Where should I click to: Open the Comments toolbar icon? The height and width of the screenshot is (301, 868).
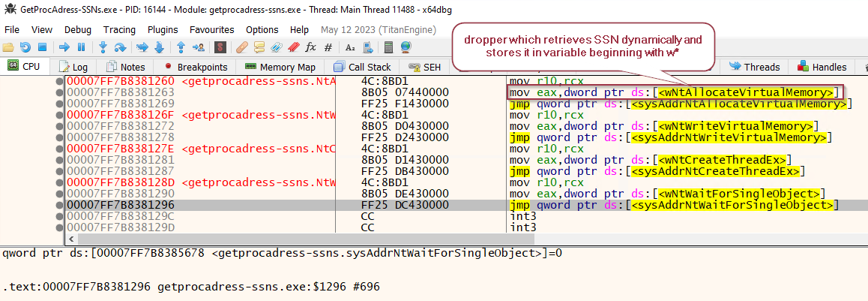[259, 48]
